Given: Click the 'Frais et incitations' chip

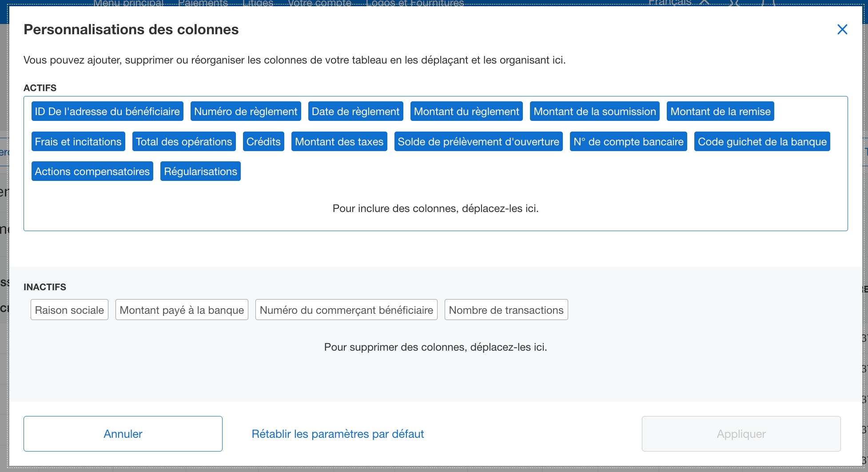Looking at the screenshot, I should (x=78, y=142).
